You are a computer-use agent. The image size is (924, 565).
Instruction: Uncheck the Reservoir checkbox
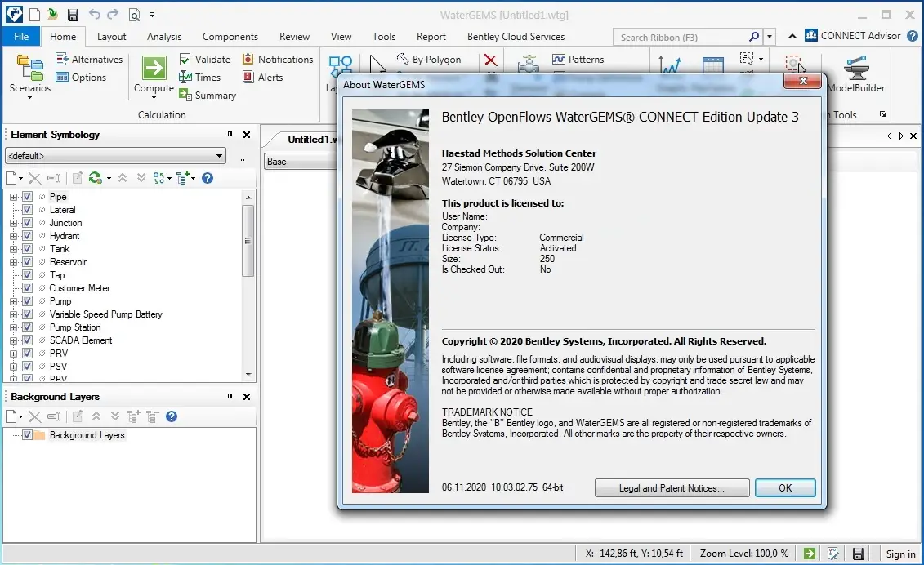[27, 261]
